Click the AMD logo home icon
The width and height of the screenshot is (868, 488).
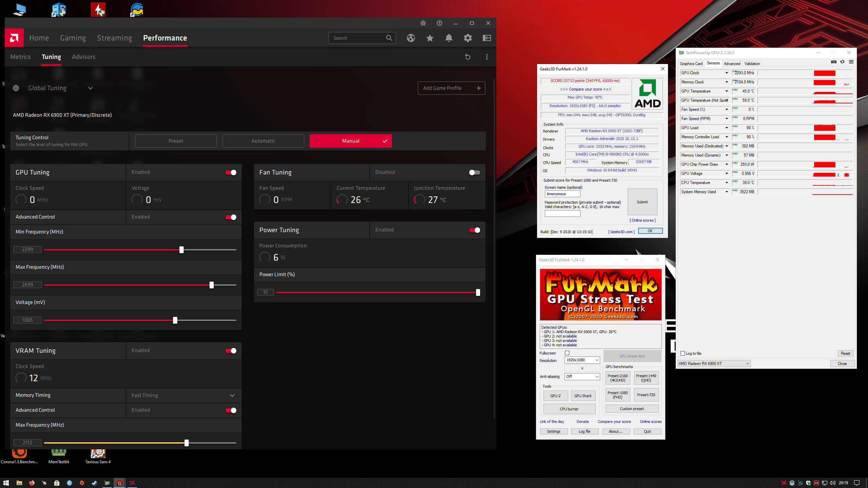point(14,38)
